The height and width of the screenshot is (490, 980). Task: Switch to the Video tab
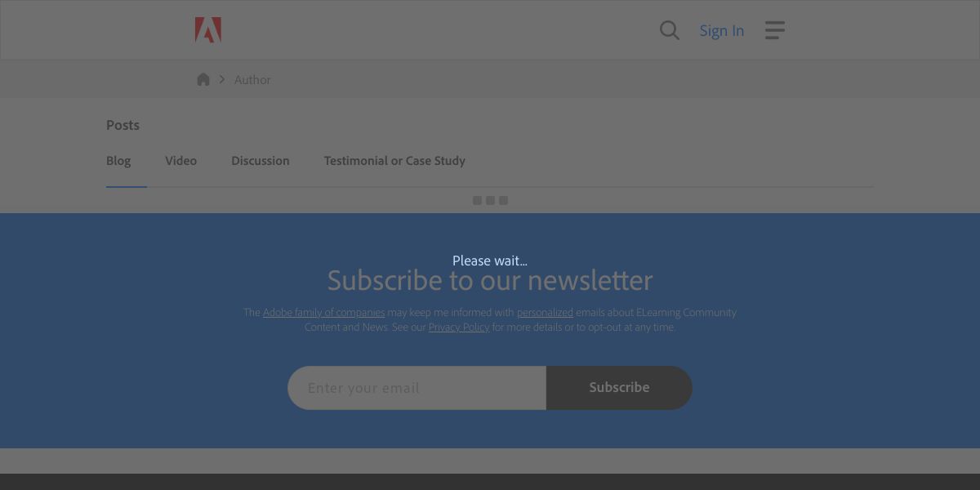pos(181,161)
